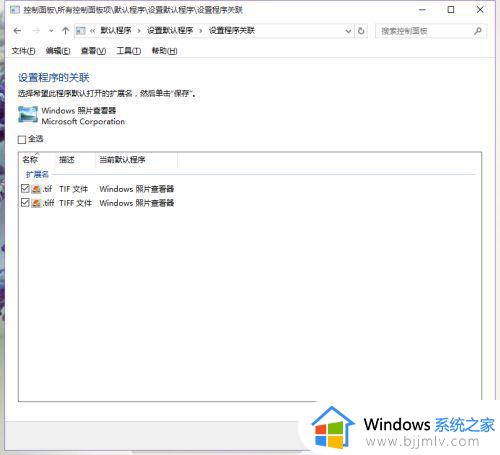Click the forward navigation arrow
Image resolution: width=500 pixels, height=455 pixels.
coord(36,31)
